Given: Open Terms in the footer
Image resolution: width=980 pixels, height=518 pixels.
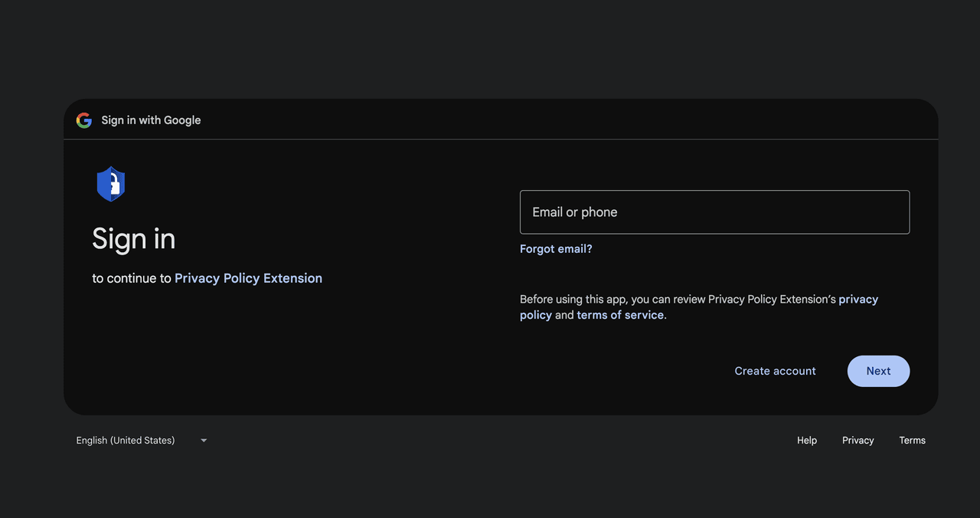Looking at the screenshot, I should pos(912,441).
